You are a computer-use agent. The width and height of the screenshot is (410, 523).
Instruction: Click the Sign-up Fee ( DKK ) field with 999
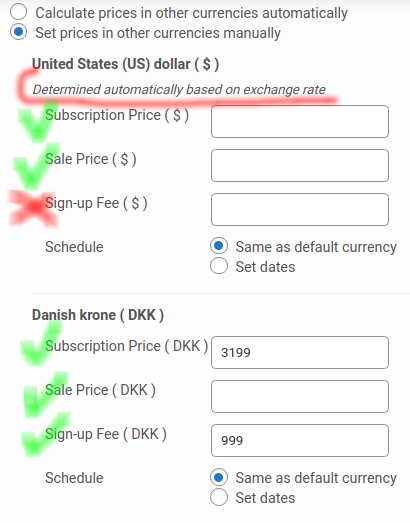point(300,441)
